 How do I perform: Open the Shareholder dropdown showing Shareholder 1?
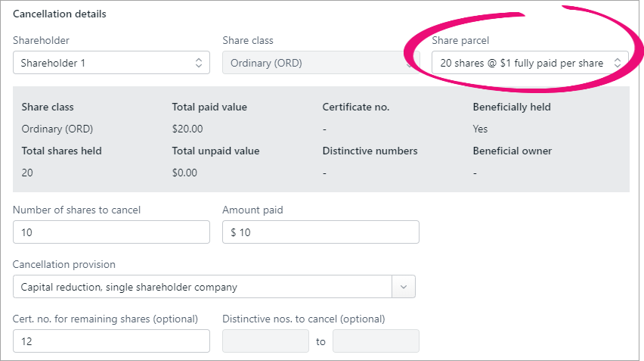106,63
